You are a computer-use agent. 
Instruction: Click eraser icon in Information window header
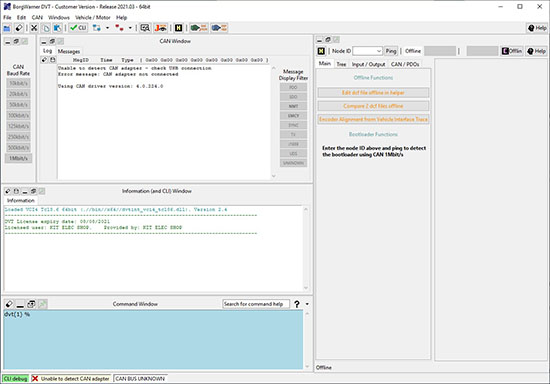click(x=8, y=191)
